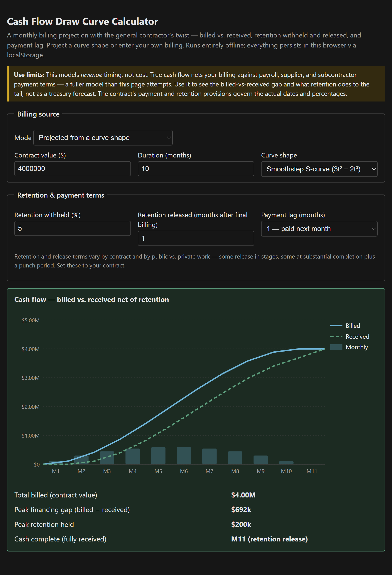This screenshot has height=575, width=392.
Task: Click the M5 monthly bar in chart
Action: (158, 455)
